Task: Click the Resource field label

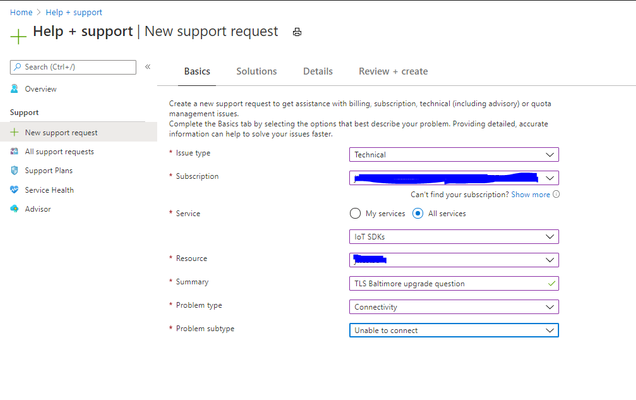Action: [191, 258]
